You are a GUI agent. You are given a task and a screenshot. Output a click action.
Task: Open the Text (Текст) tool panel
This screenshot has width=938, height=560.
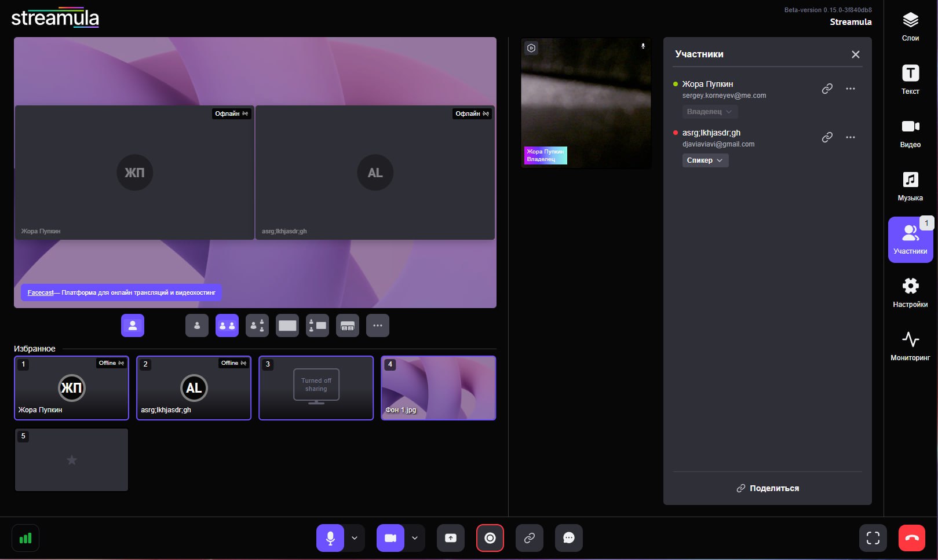coord(910,79)
